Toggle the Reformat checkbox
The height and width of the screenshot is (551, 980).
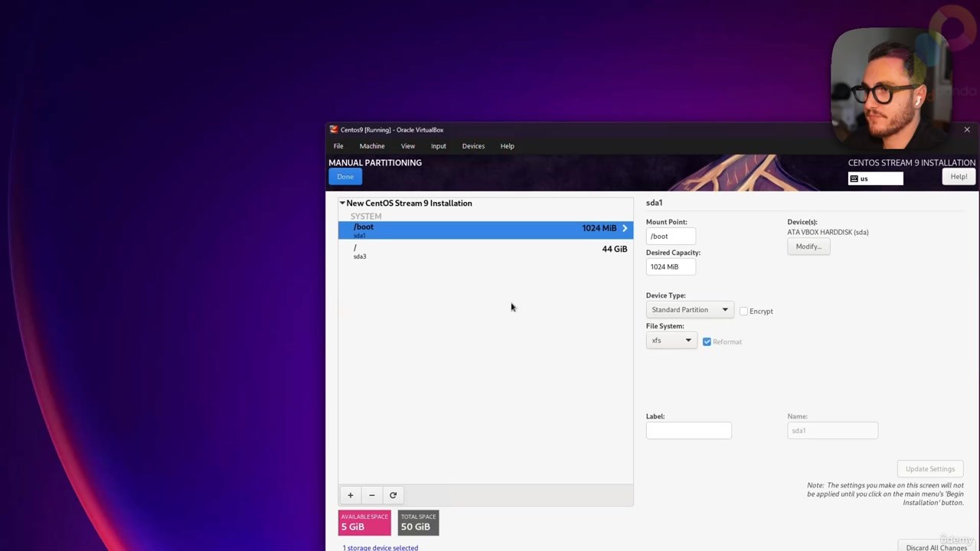point(707,342)
